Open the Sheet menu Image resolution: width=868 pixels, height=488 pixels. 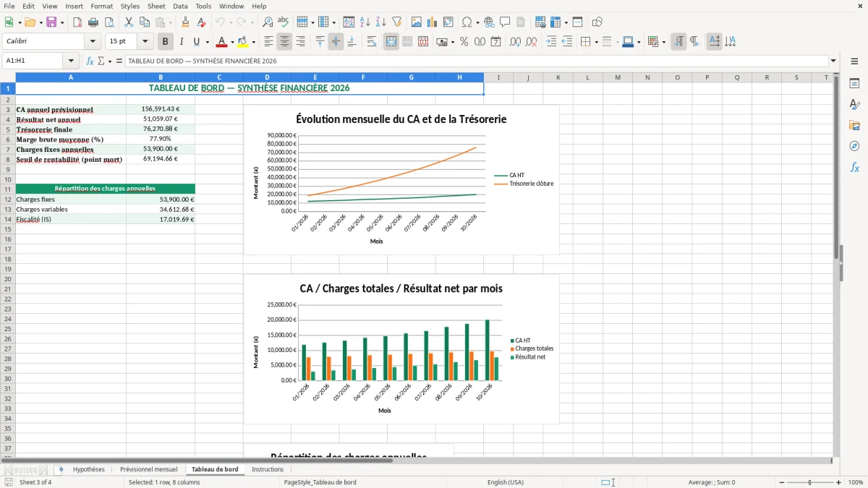[156, 6]
